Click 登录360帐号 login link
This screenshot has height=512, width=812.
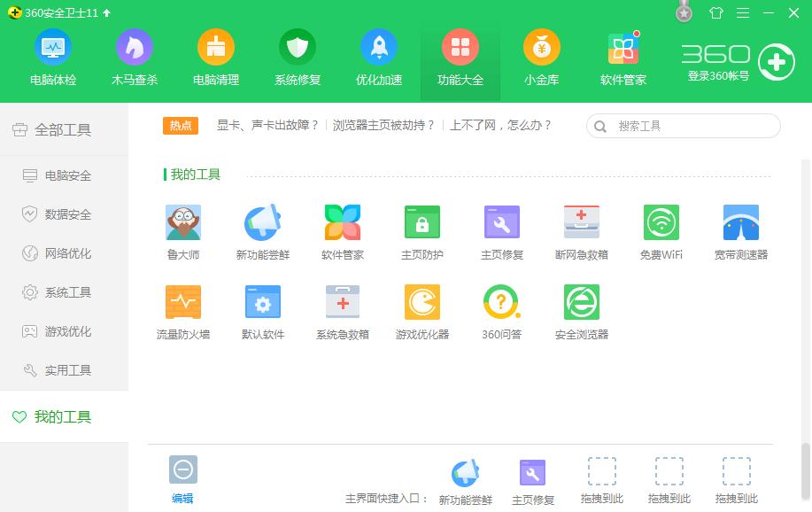pos(718,76)
